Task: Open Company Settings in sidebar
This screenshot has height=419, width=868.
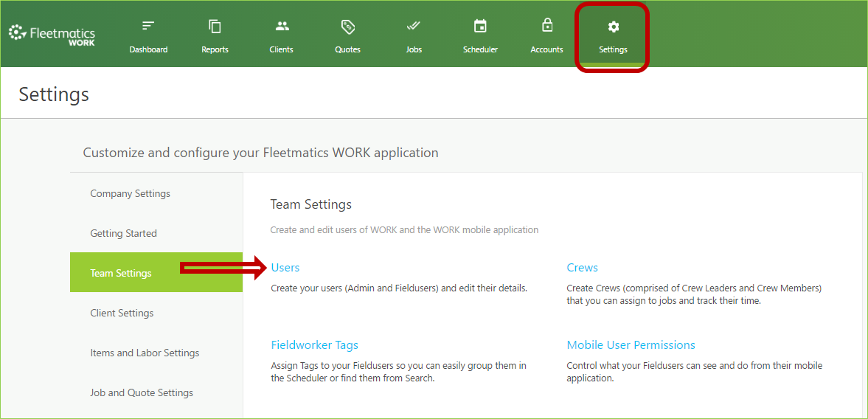Action: click(x=156, y=194)
